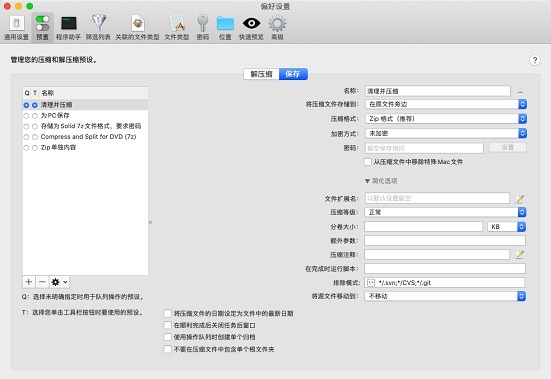Select the 为PC保存 preset row
This screenshot has height=379, width=551.
pos(85,116)
